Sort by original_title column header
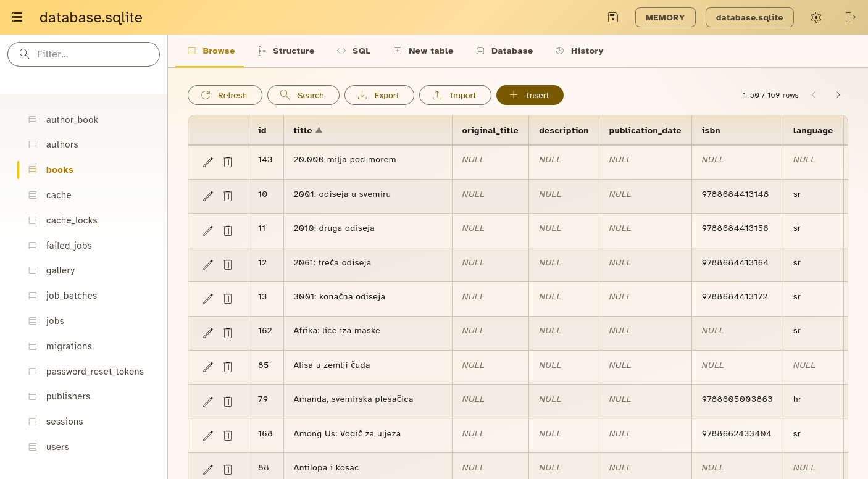The image size is (868, 479). (x=490, y=130)
